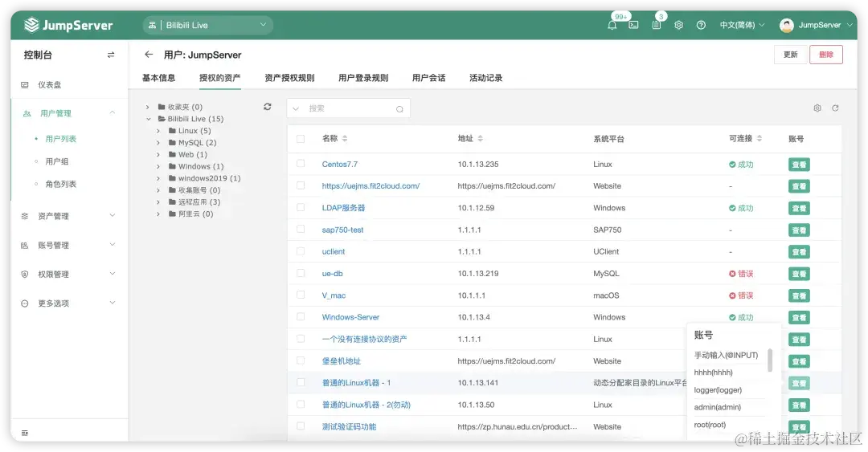Switch to the 资产授权规则 tab
This screenshot has height=452, width=868.
[x=289, y=78]
